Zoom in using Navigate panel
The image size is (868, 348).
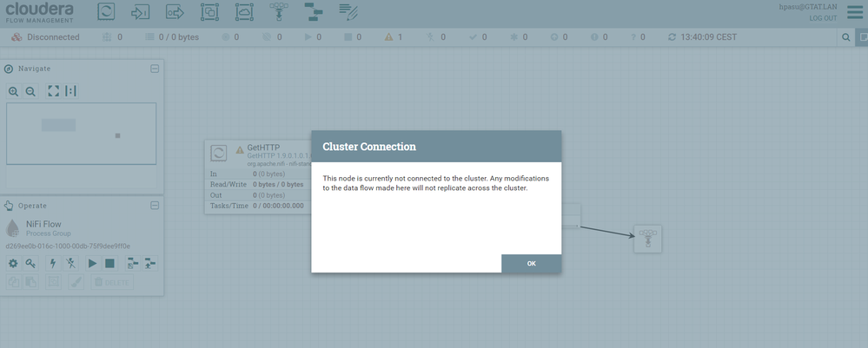[13, 91]
